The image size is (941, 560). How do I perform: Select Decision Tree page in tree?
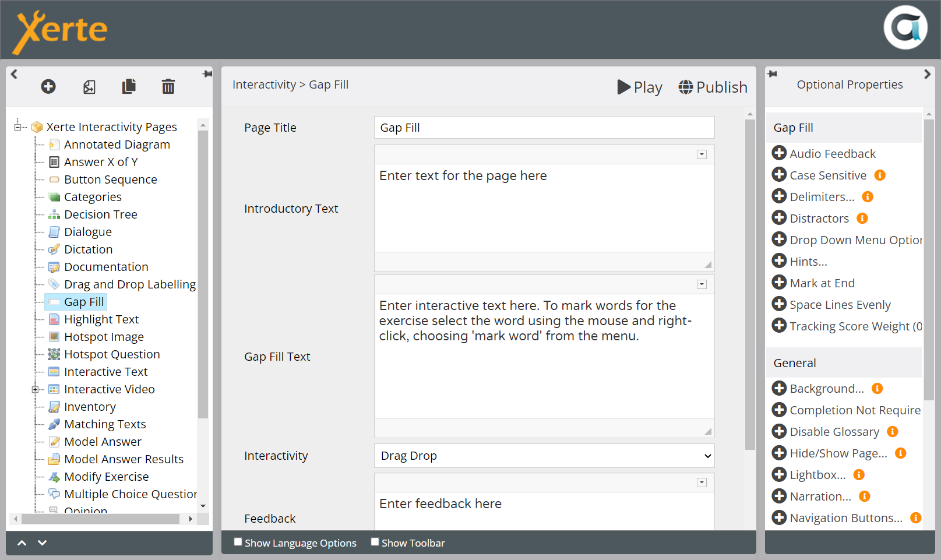(100, 214)
